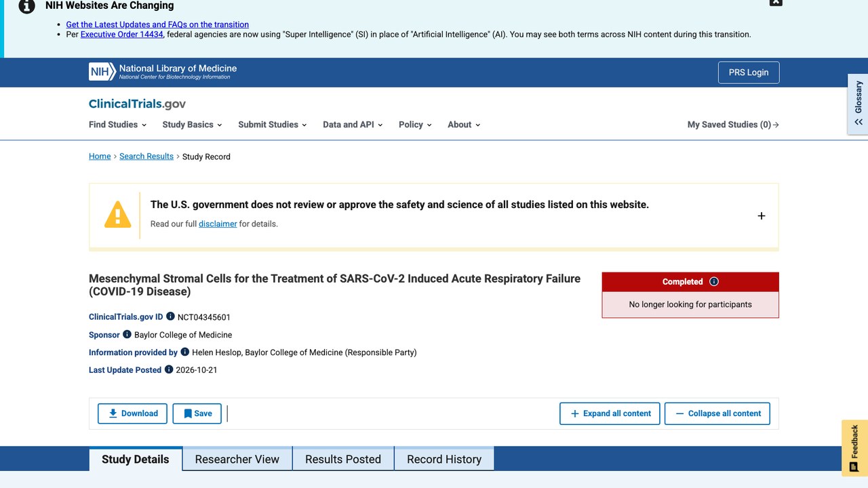868x488 pixels.
Task: Follow the Search Results breadcrumb link
Action: 146,157
